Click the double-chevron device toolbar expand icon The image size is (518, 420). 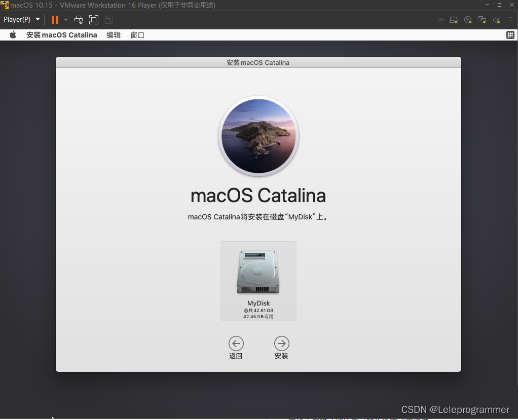pyautogui.click(x=440, y=20)
